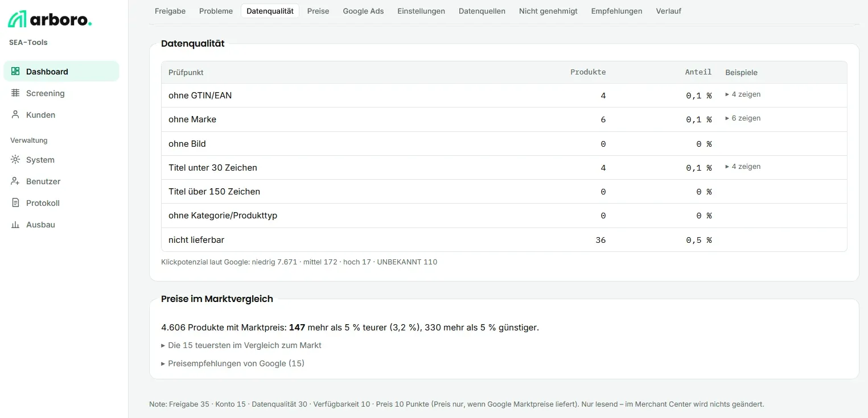Screen dimensions: 868x418
Task: Select the Datenqualität tab
Action: pos(270,11)
